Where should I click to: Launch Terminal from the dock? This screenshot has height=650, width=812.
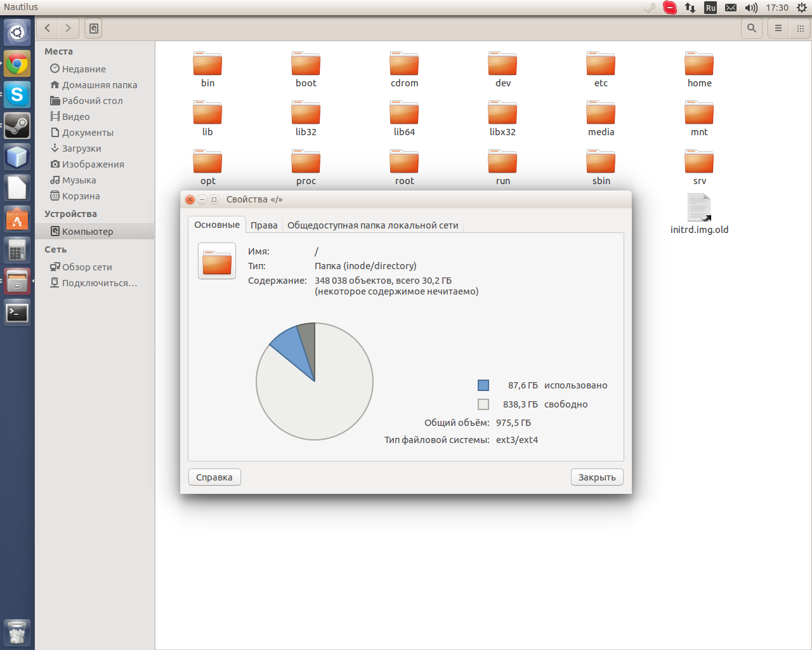click(17, 313)
